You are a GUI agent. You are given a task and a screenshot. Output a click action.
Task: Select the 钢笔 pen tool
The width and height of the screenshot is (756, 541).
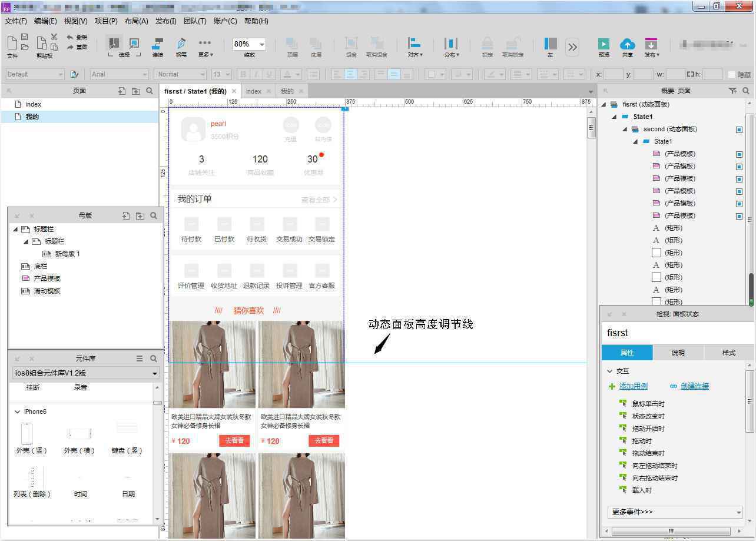pyautogui.click(x=181, y=47)
